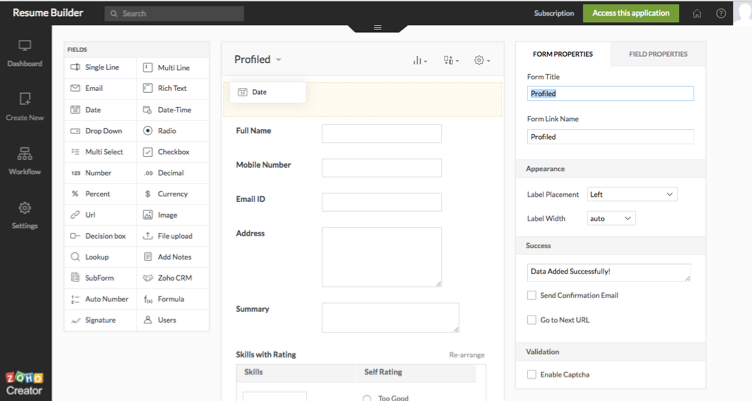The height and width of the screenshot is (402, 753).
Task: Add a File upload field
Action: coord(173,236)
